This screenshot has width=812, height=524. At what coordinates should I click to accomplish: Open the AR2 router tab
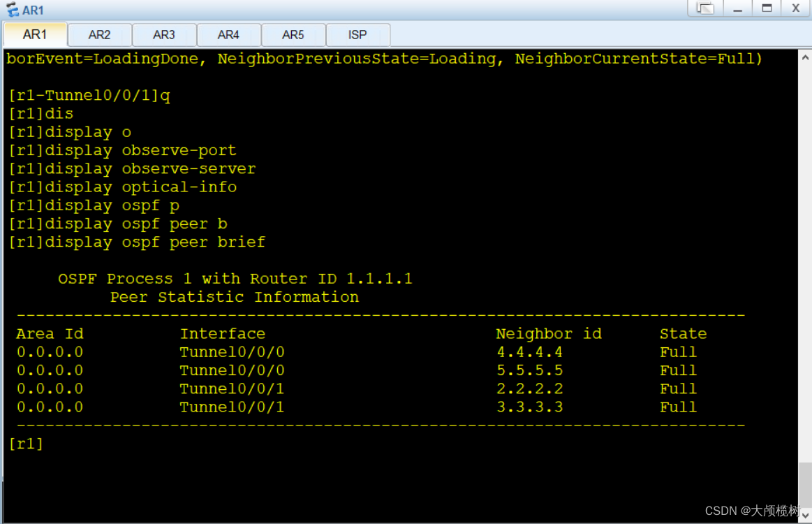pyautogui.click(x=99, y=35)
